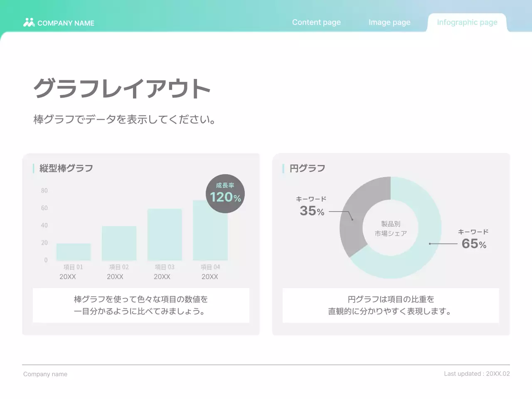532x399 pixels.
Task: Switch to the Image page tab
Action: point(389,22)
